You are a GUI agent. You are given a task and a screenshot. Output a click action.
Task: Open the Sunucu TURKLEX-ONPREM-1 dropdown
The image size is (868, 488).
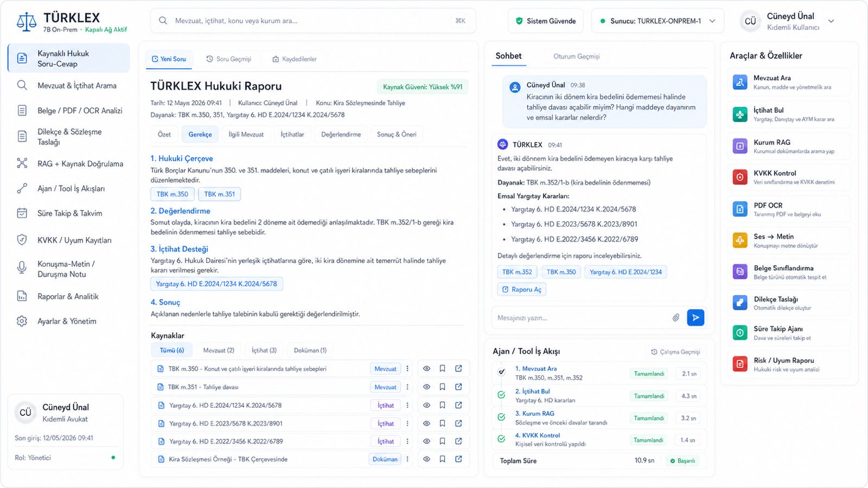tap(658, 21)
